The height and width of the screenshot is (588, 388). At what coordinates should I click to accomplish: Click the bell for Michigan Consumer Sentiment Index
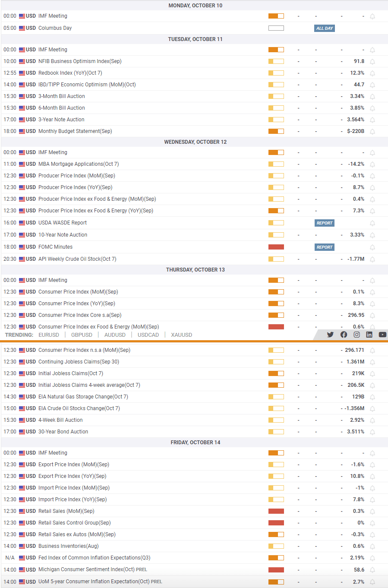[x=372, y=570]
